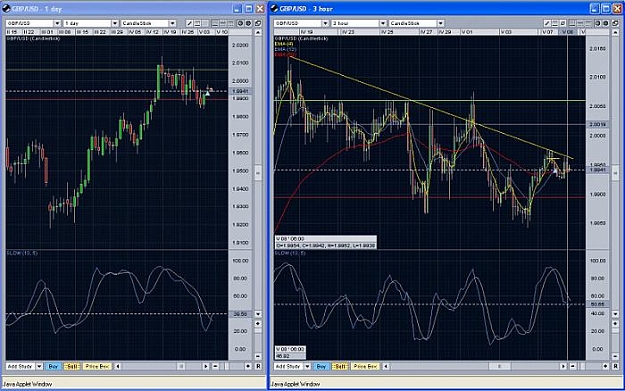Click Price Box button in 1 day window
Image resolution: width=625 pixels, height=391 pixels.
pyautogui.click(x=98, y=366)
